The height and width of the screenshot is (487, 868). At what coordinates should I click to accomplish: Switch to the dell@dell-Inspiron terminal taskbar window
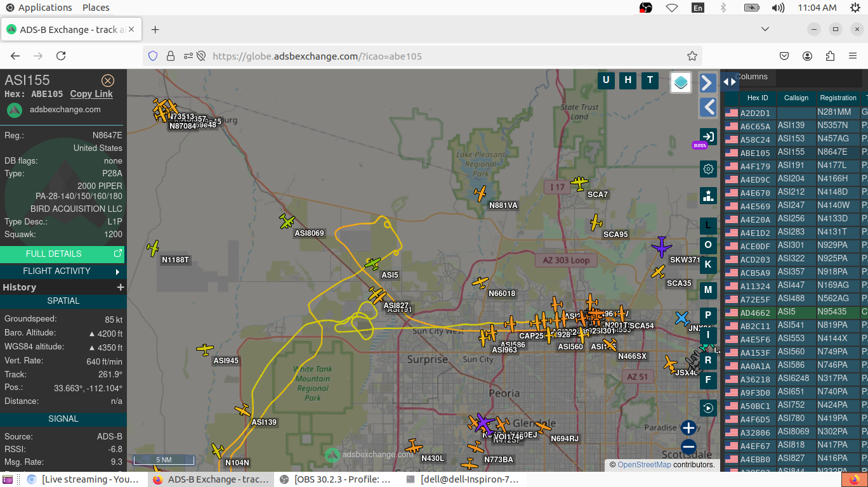pyautogui.click(x=462, y=479)
